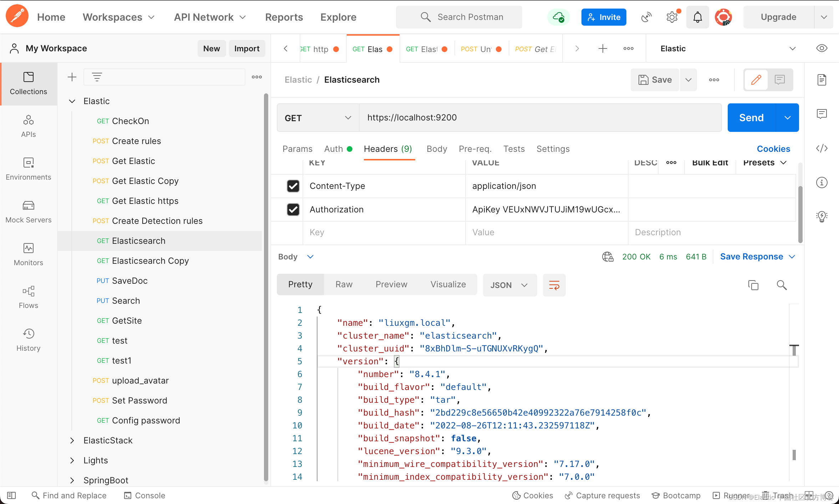Click the Invite button

click(x=604, y=17)
